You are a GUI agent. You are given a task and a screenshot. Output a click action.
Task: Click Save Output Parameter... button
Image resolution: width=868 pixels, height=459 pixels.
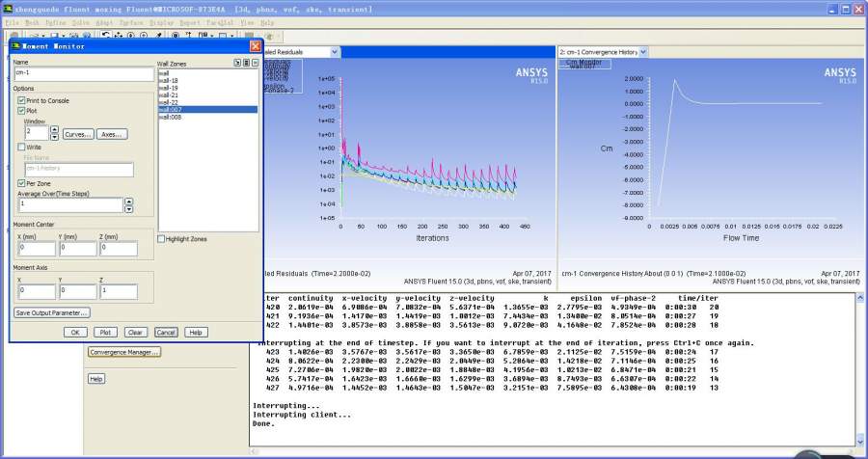pyautogui.click(x=52, y=312)
